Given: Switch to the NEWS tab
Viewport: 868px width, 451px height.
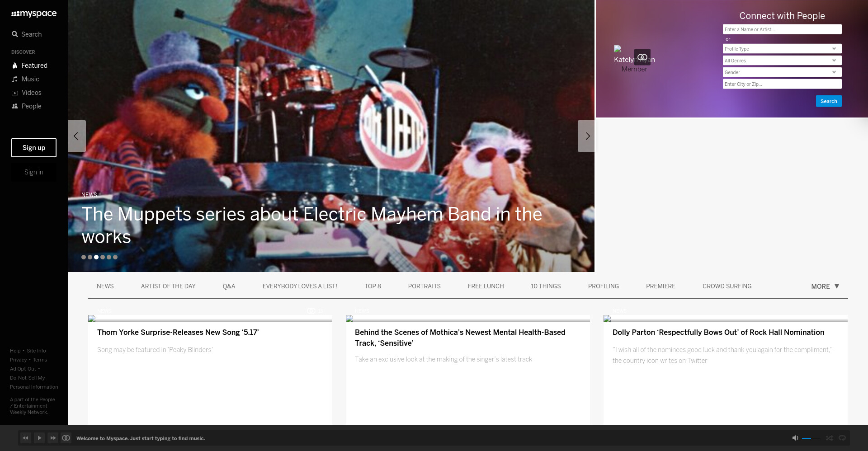Looking at the screenshot, I should (105, 287).
